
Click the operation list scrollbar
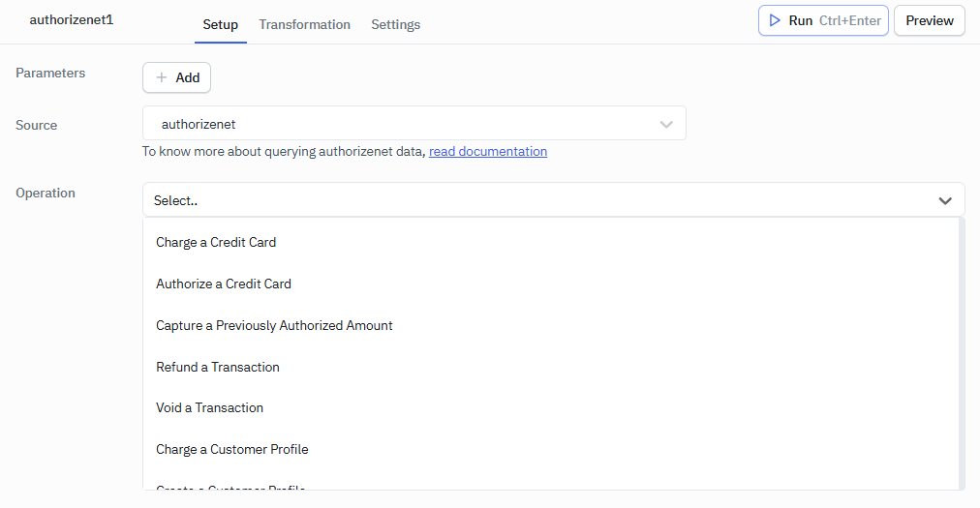click(962, 353)
